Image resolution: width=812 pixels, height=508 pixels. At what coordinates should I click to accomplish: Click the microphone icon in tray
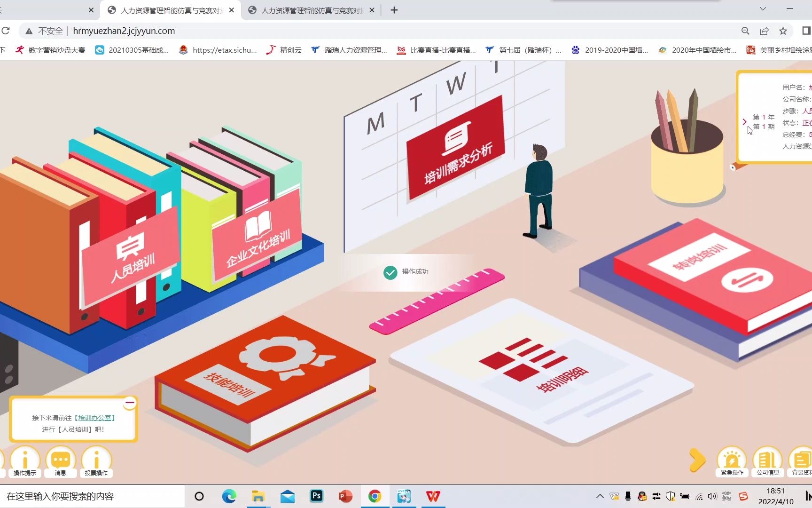(628, 496)
